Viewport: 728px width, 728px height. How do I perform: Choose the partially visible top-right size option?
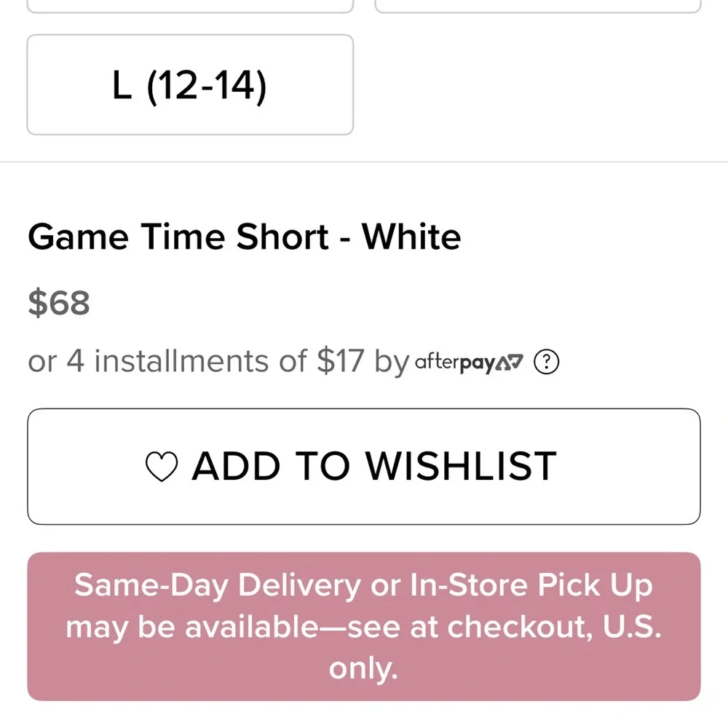pyautogui.click(x=537, y=6)
